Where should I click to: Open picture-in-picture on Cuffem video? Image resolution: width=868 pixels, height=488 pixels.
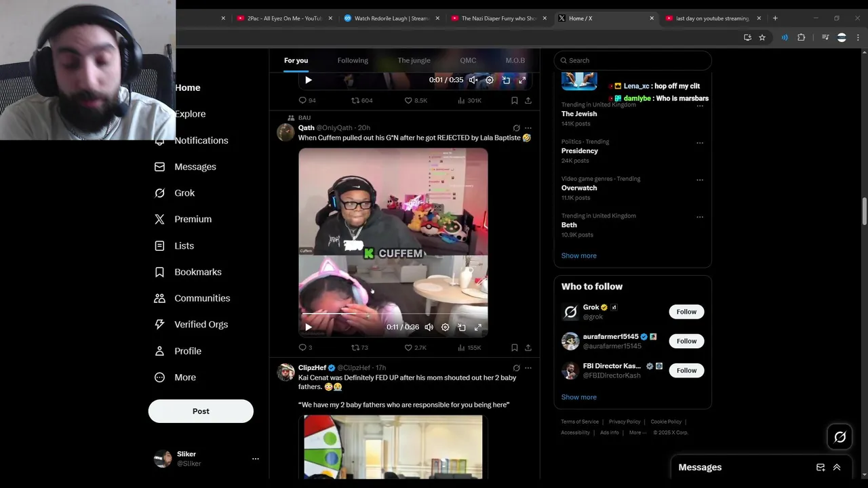462,327
